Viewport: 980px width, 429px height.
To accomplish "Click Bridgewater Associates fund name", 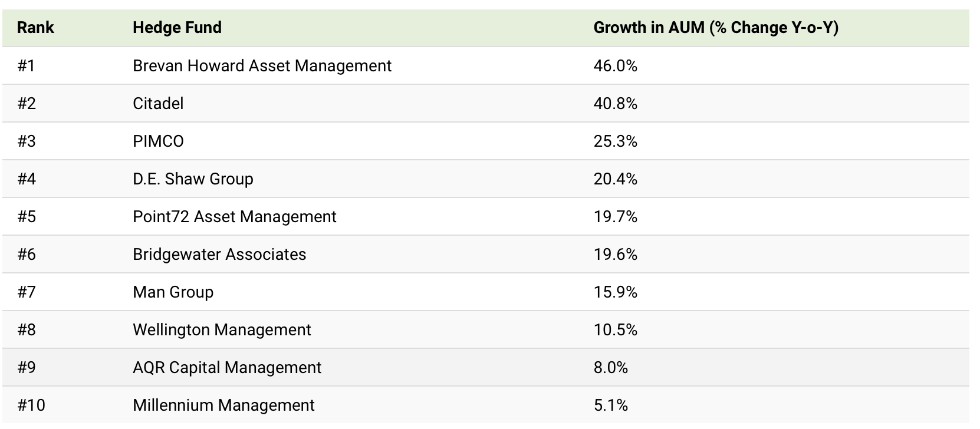I will tap(219, 255).
